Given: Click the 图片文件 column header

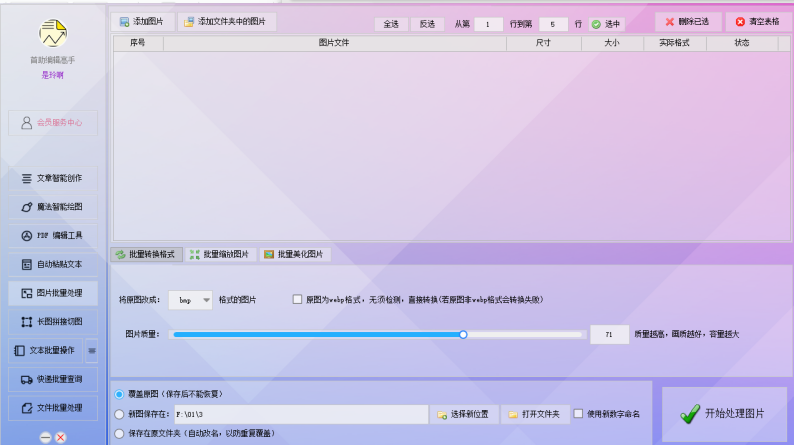Looking at the screenshot, I should [x=334, y=43].
